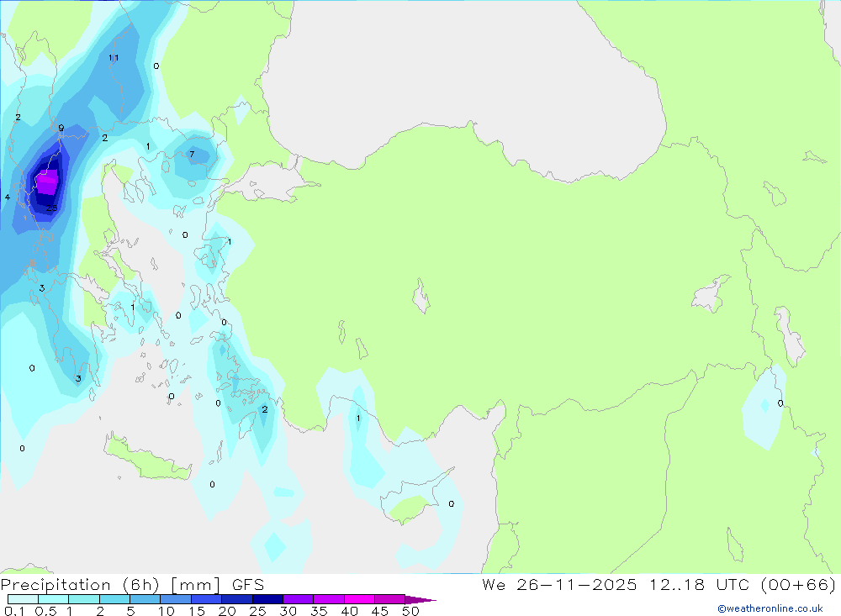Click the "We 26-11-2025 12..18 UTC (00+66)" timestamp
The width and height of the screenshot is (841, 616).
point(659,585)
